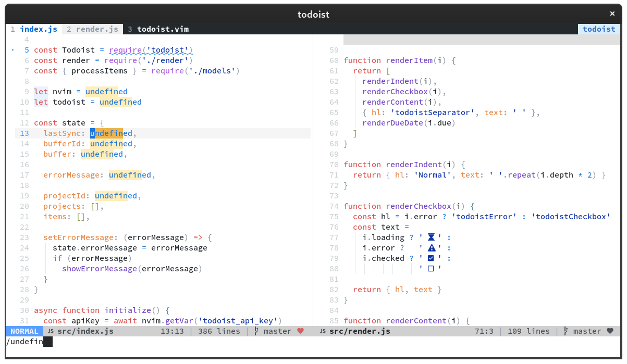Click the dark heart icon in right statusline
Viewport: 627px width, 364px height.
point(610,331)
